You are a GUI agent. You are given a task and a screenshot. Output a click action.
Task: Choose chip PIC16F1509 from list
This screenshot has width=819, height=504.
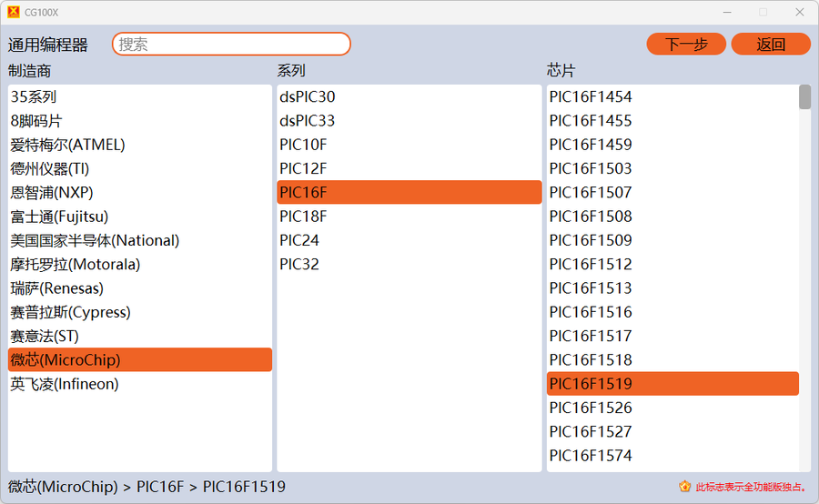click(x=591, y=240)
